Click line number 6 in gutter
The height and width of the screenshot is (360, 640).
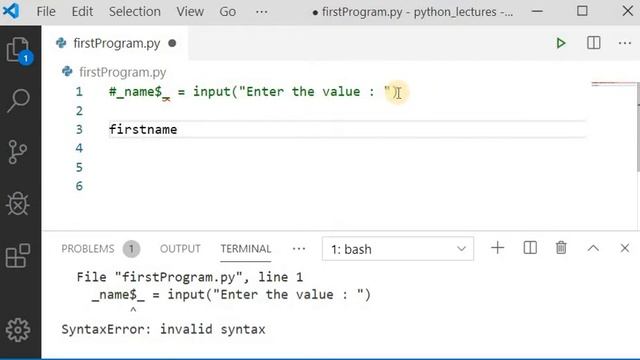point(79,186)
